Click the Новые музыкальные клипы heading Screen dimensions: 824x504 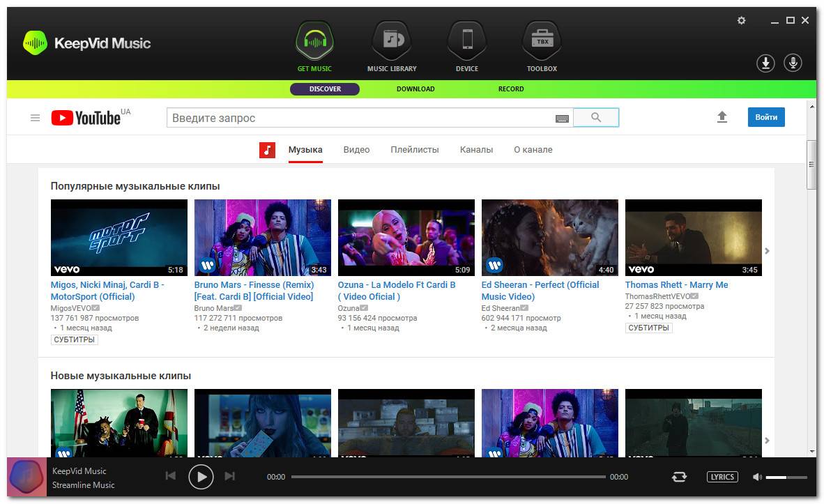[x=121, y=376]
